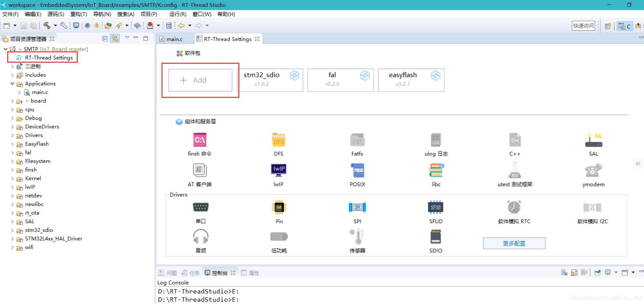Screen dimensions: 644x304
Task: Minimize the project explorer panel
Action: pyautogui.click(x=136, y=37)
